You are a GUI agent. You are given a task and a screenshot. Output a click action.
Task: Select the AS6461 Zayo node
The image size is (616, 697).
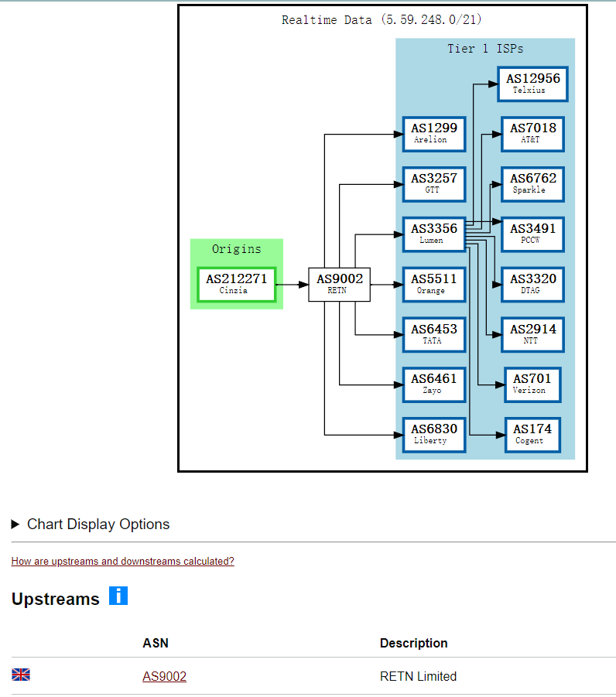tap(434, 384)
